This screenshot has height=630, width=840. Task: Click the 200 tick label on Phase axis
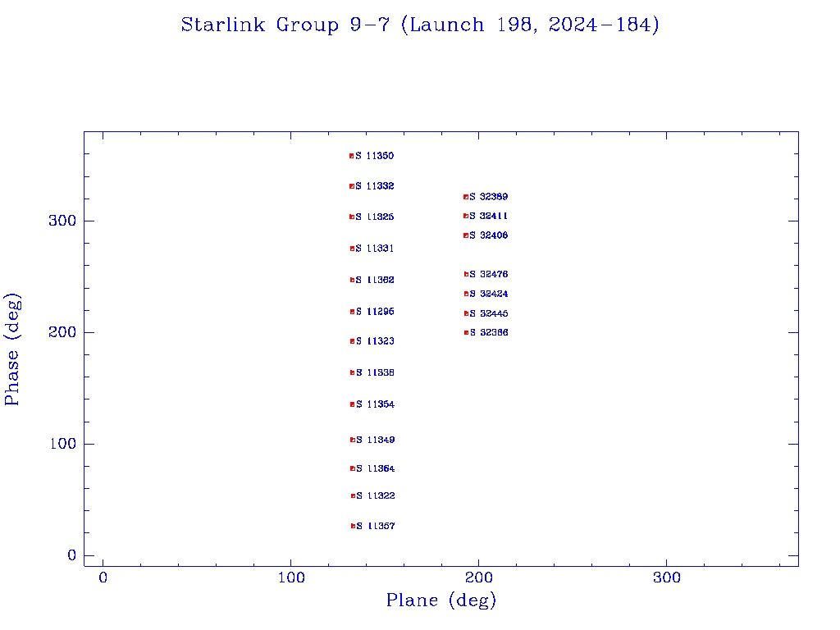pos(62,332)
